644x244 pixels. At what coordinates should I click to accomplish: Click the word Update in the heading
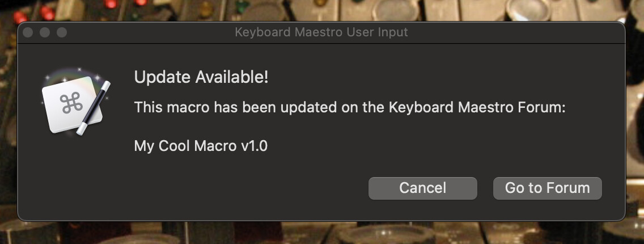coord(154,78)
